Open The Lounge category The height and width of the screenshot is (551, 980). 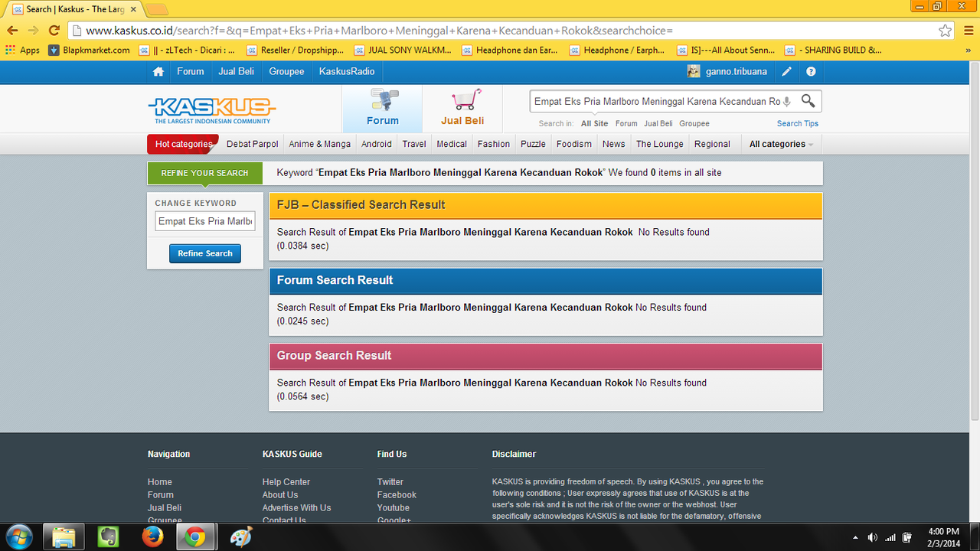tap(660, 144)
